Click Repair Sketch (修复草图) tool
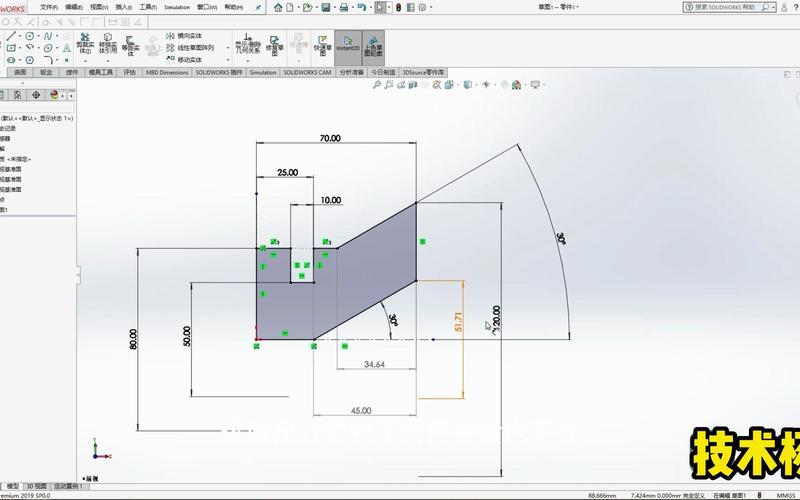 [274, 45]
